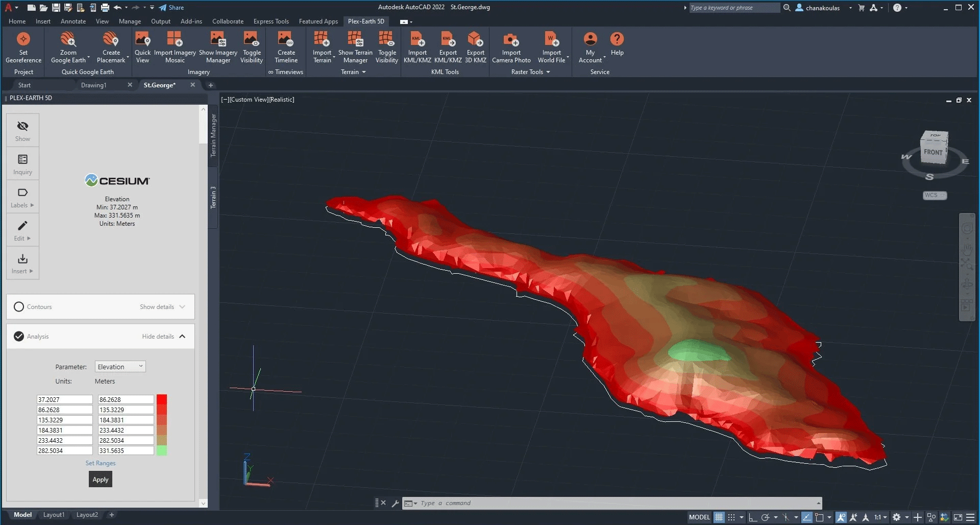Toggle imagery visibility in Imagery group
Screen dimensions: 980x525
pyautogui.click(x=252, y=47)
